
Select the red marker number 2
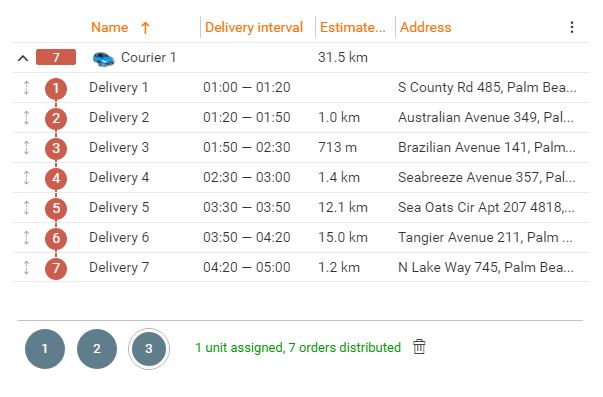[x=56, y=118]
